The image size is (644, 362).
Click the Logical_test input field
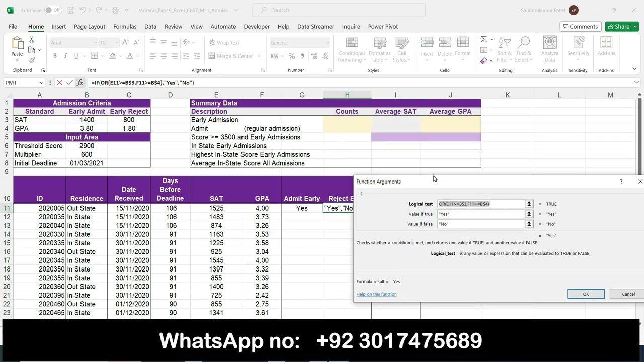click(481, 204)
